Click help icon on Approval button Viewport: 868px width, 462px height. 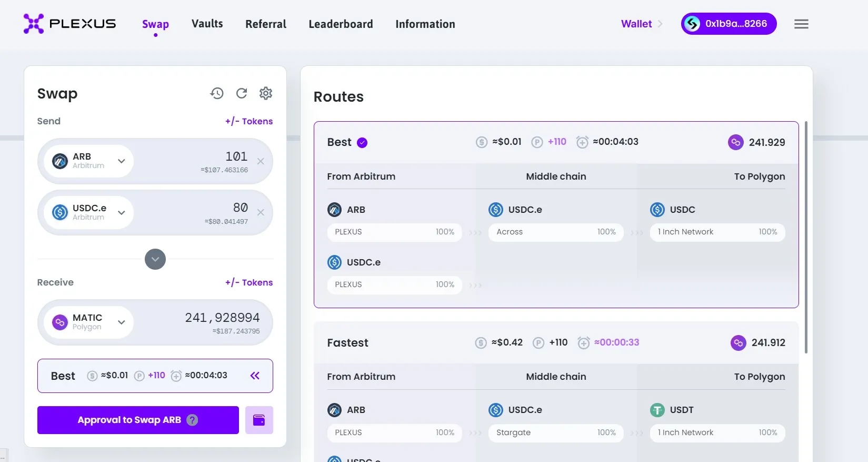click(x=193, y=420)
